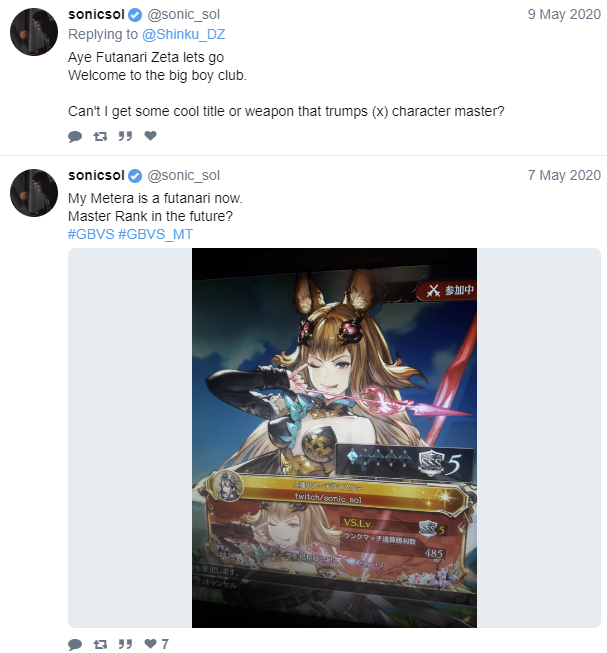
Task: Open the #GBVS_MT hashtag
Action: coord(155,234)
